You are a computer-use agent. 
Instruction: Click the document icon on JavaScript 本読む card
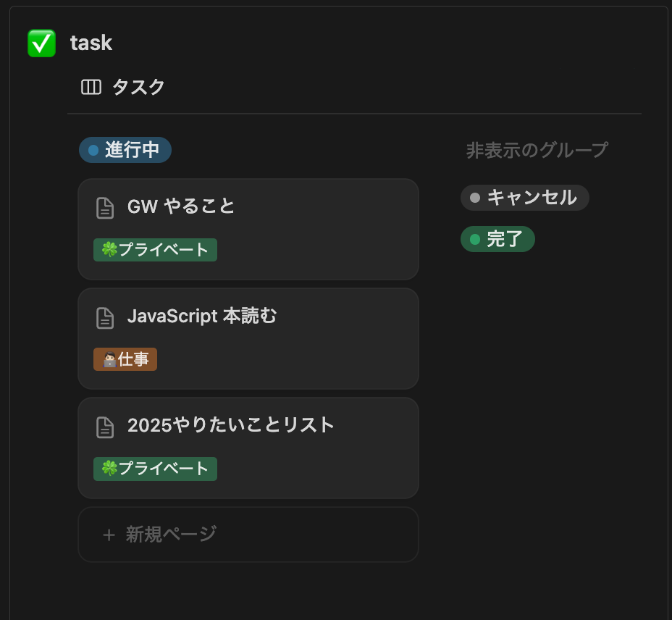pos(105,318)
